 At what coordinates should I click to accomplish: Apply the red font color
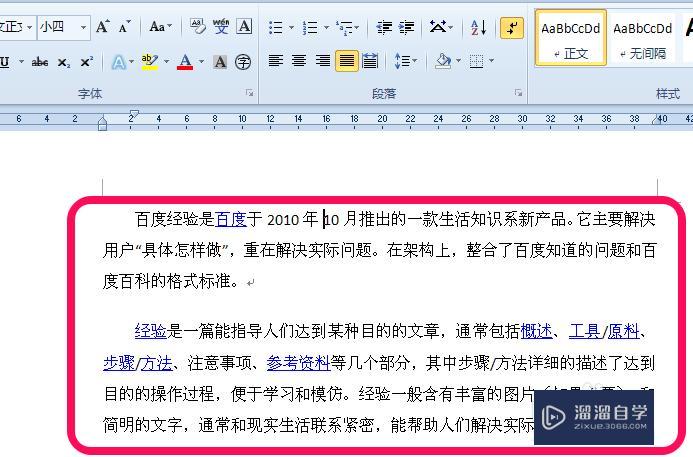tap(185, 62)
